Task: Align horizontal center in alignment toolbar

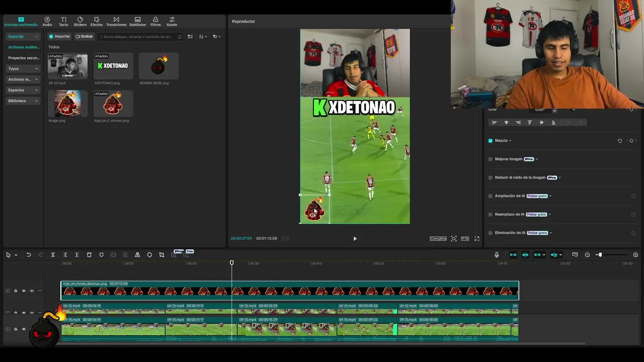Action: (x=506, y=123)
